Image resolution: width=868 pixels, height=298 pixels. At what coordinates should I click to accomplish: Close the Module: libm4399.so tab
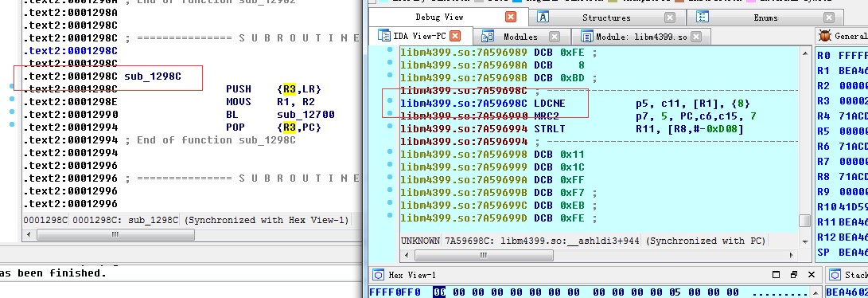(x=696, y=37)
